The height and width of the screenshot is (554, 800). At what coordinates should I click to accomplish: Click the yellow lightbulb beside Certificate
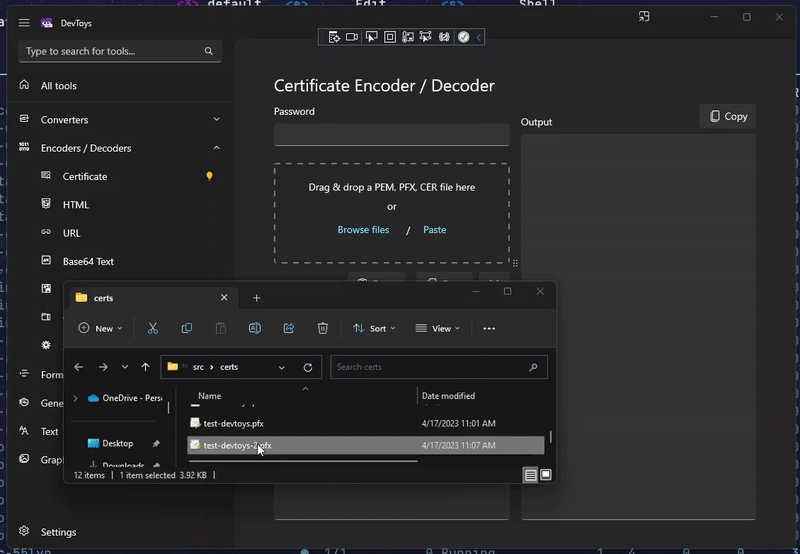209,176
